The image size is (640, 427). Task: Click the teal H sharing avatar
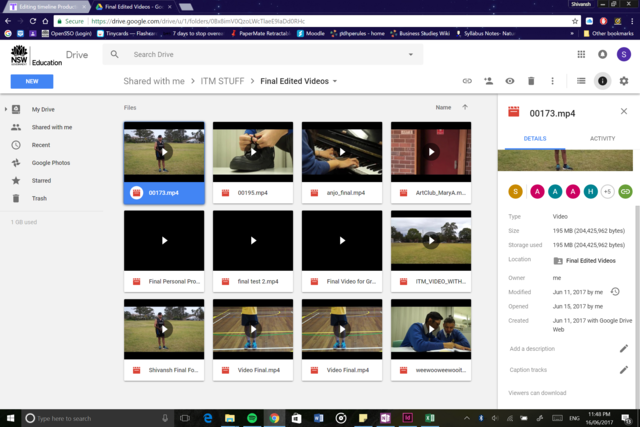point(590,191)
